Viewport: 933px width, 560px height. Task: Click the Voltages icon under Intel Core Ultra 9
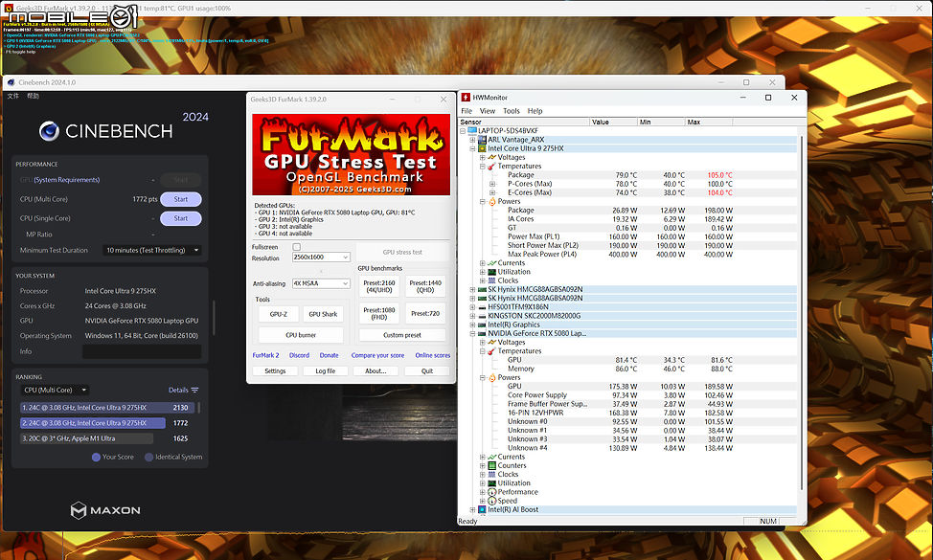point(491,158)
